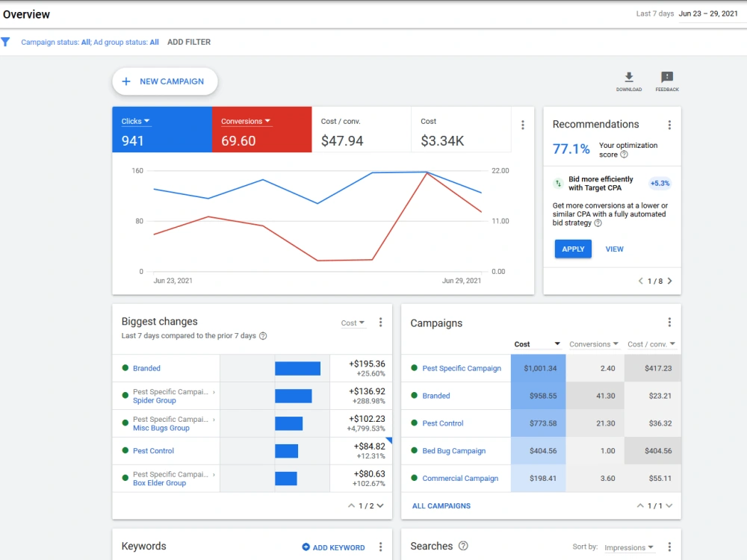Click the +5.3% score uplift badge
This screenshot has width=747, height=560.
click(x=660, y=184)
